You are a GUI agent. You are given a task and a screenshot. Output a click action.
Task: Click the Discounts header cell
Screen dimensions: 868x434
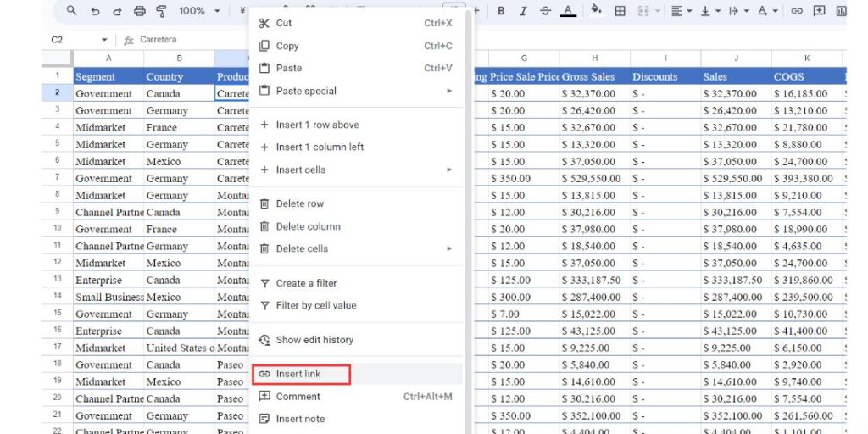pos(665,76)
